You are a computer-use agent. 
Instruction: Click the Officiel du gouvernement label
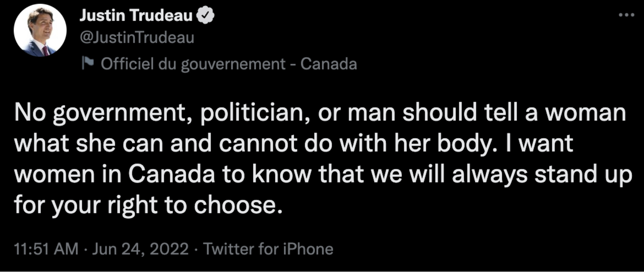[193, 64]
